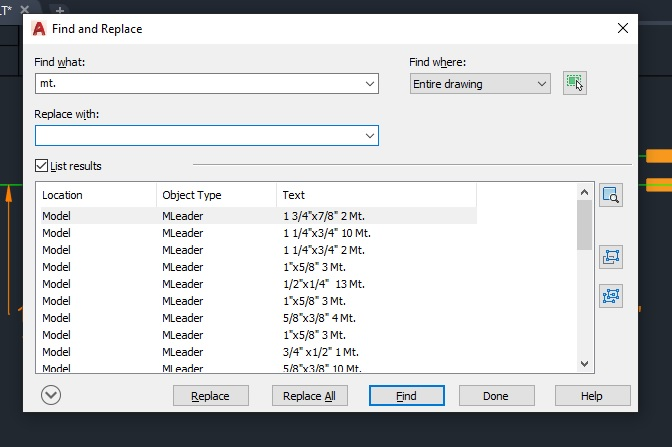Click the Replace button
This screenshot has height=447, width=672.
click(210, 396)
